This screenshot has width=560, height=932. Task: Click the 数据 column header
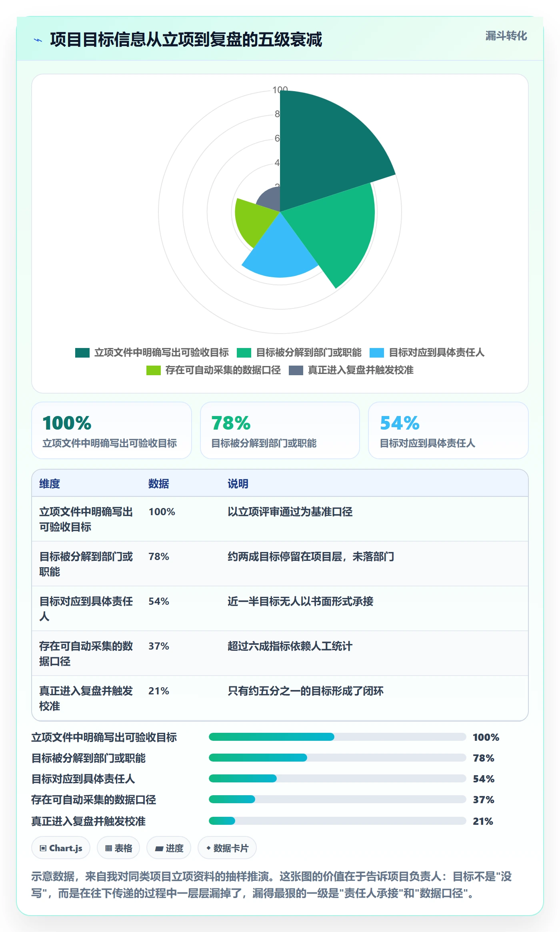click(159, 484)
